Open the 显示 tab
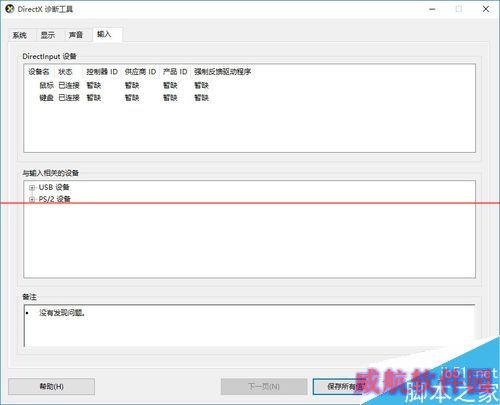 point(48,35)
